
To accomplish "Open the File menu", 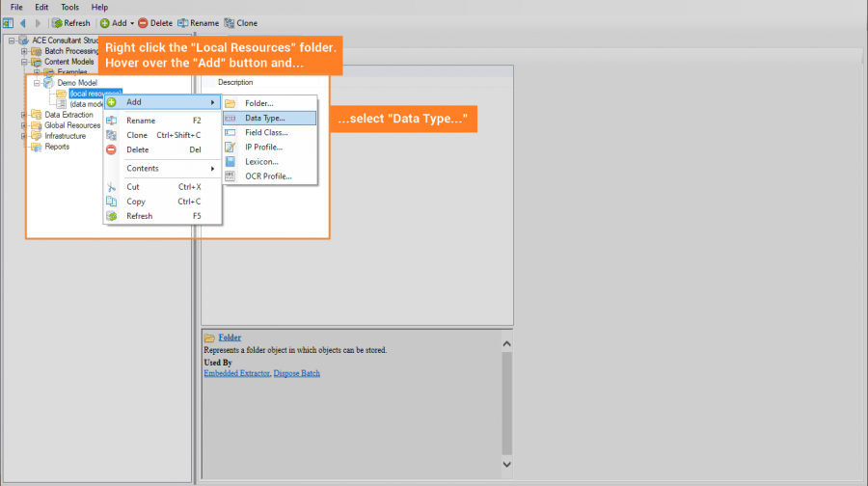I will click(16, 7).
